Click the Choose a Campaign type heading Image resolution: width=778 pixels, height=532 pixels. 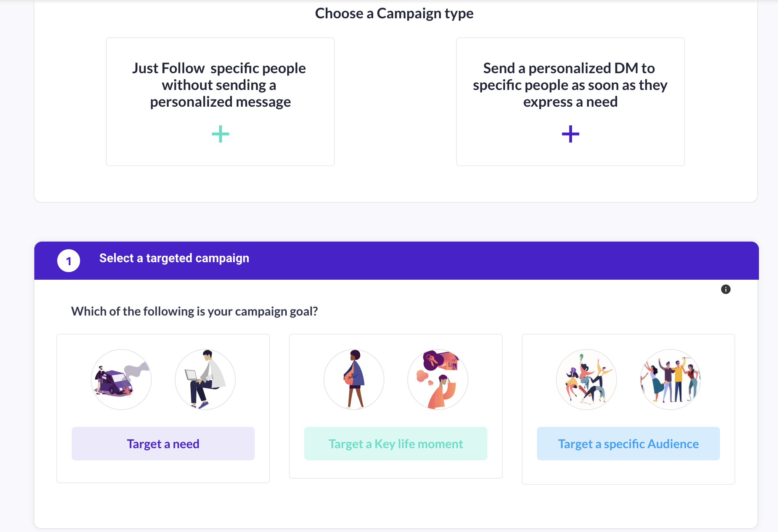(x=394, y=13)
